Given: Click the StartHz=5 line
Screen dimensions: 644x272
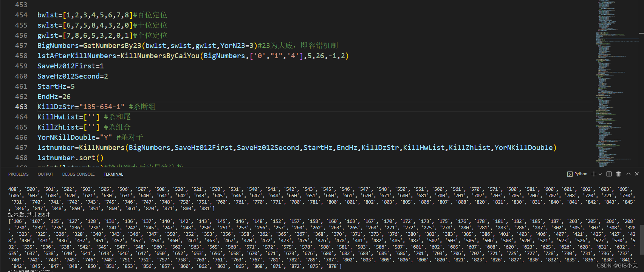Looking at the screenshot, I should (x=56, y=87).
